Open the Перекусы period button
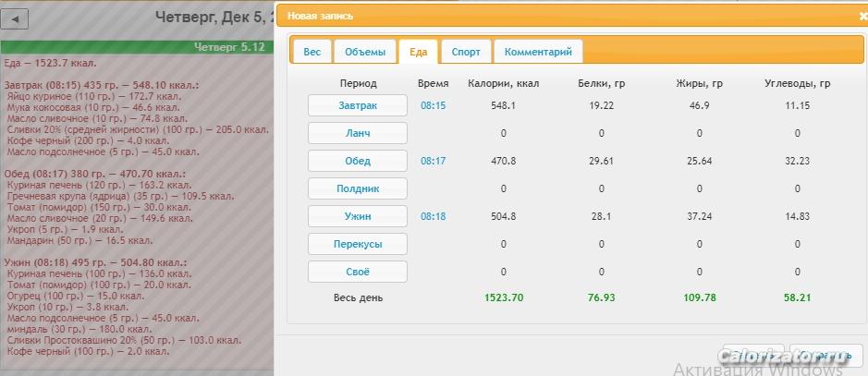Viewport: 868px width, 376px height. [x=357, y=244]
